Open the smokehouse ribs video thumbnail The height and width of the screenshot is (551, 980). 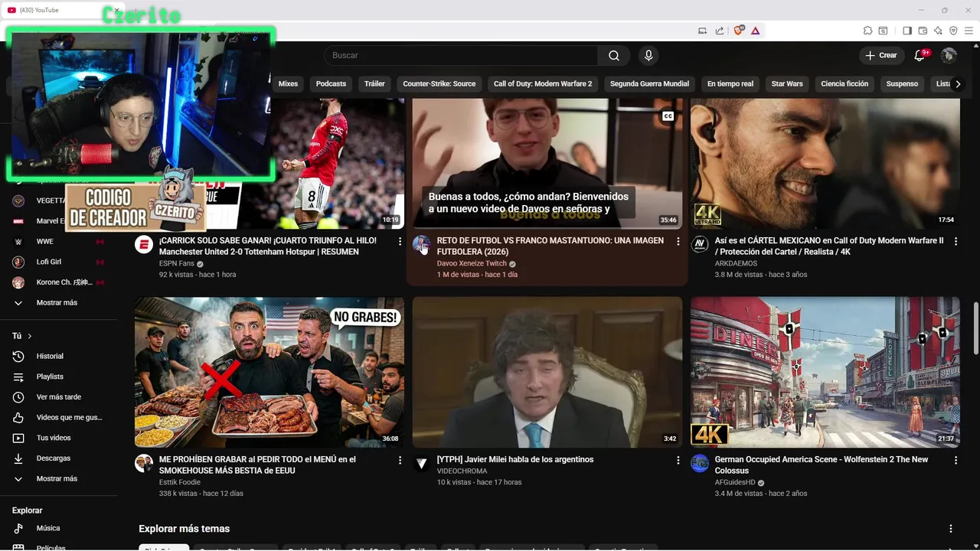(x=269, y=372)
